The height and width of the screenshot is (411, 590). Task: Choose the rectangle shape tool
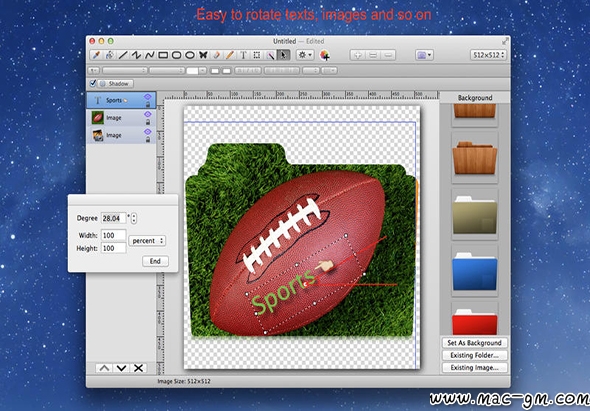[163, 55]
